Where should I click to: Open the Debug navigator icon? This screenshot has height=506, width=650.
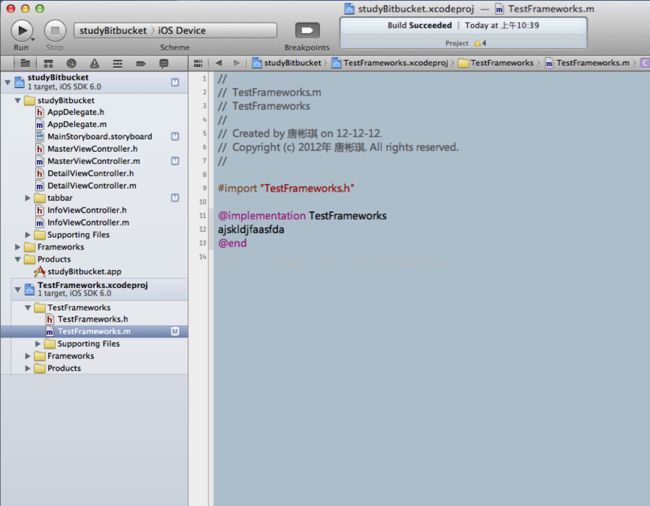118,63
